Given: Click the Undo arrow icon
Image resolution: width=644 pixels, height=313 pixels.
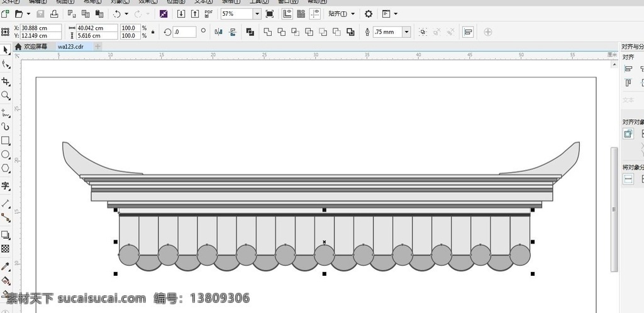Looking at the screenshot, I should pos(116,14).
